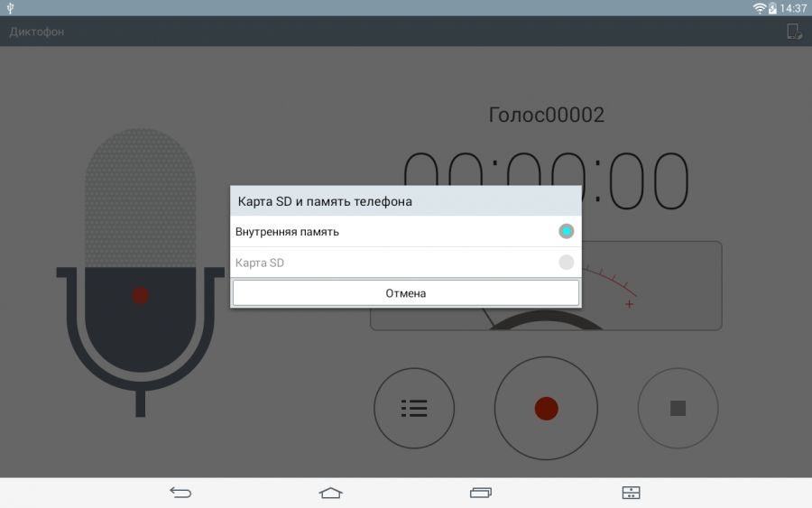Viewport: 812px width, 508px height.
Task: Tap the Home navigation icon
Action: click(331, 493)
